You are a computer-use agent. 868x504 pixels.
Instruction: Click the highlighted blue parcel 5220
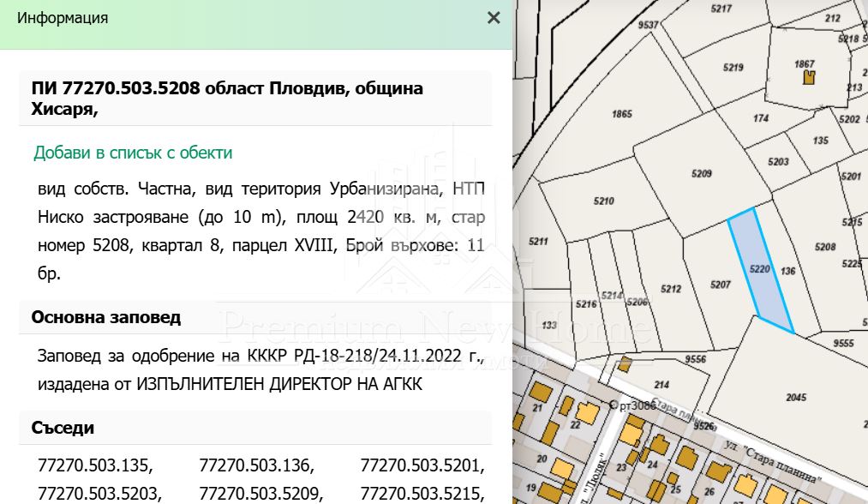(x=760, y=270)
